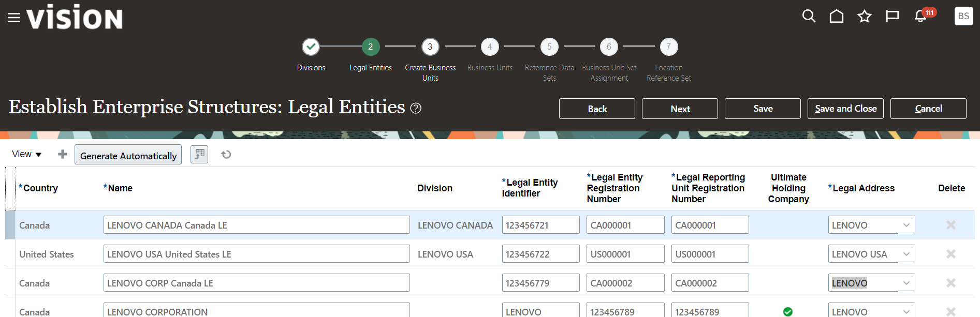Click the refresh arrow icon in toolbar
The width and height of the screenshot is (980, 317).
click(x=226, y=154)
